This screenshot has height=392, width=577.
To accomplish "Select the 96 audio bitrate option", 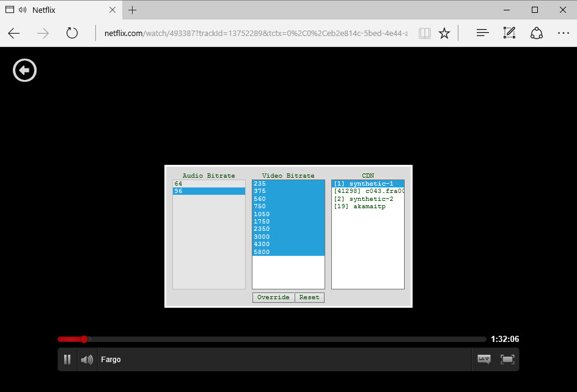I will [x=208, y=191].
